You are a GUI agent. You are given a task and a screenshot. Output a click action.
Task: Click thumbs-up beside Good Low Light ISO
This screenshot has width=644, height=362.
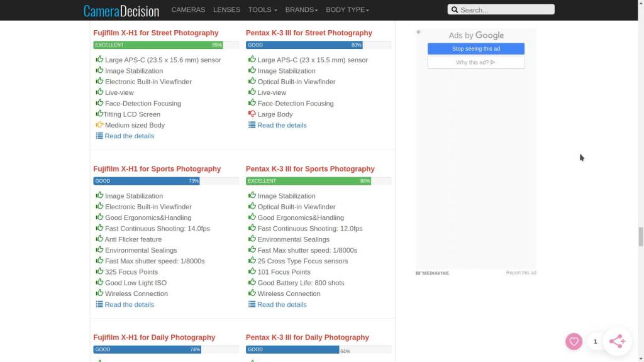tap(99, 282)
